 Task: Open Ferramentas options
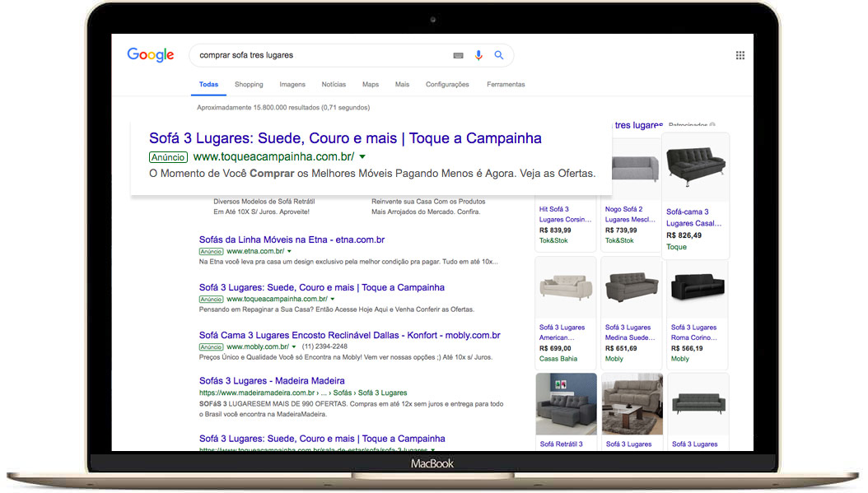(x=506, y=85)
